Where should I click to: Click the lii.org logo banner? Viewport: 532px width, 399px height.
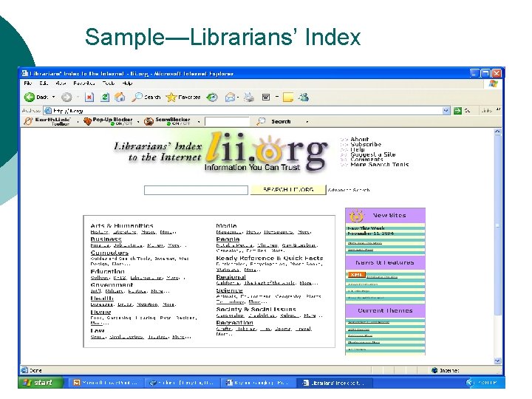pyautogui.click(x=220, y=151)
